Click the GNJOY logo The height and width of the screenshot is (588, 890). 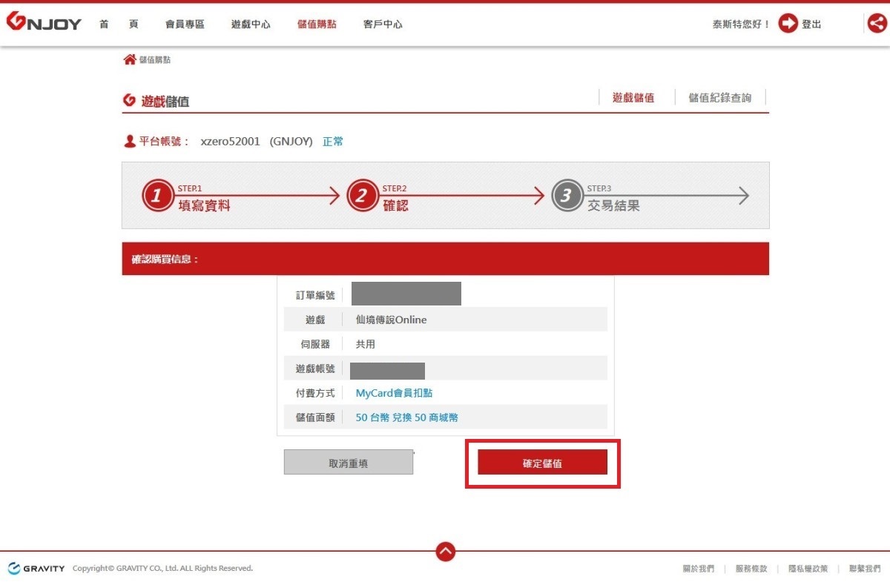click(x=44, y=23)
